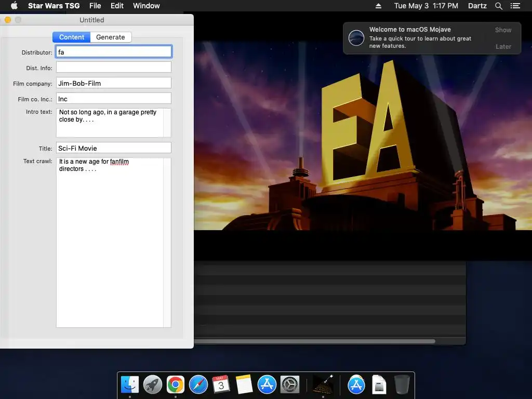This screenshot has height=399, width=532.
Task: Launch Google Chrome from the Dock
Action: 176,385
